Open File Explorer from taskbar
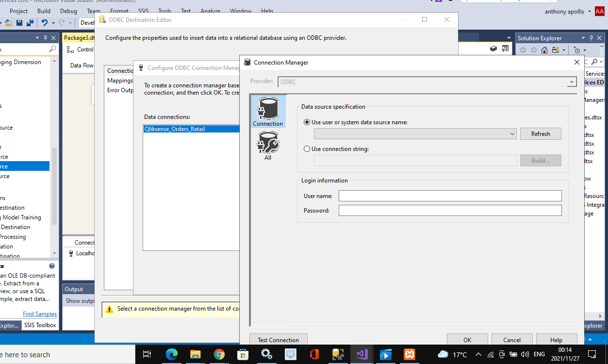The image size is (608, 364). tap(195, 354)
